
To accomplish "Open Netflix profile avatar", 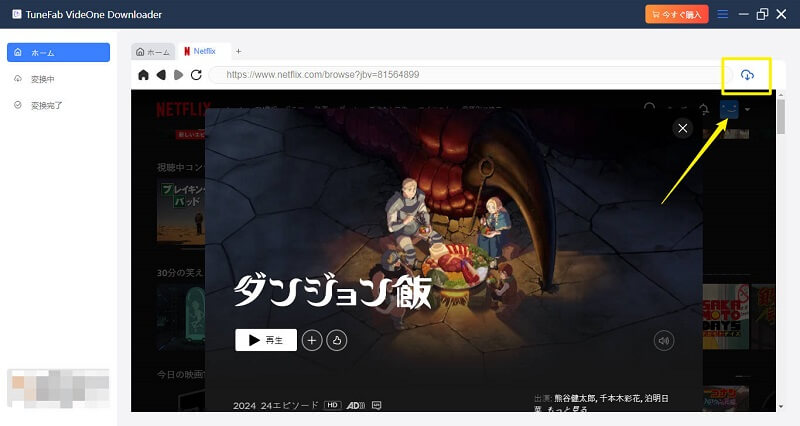I will (729, 109).
